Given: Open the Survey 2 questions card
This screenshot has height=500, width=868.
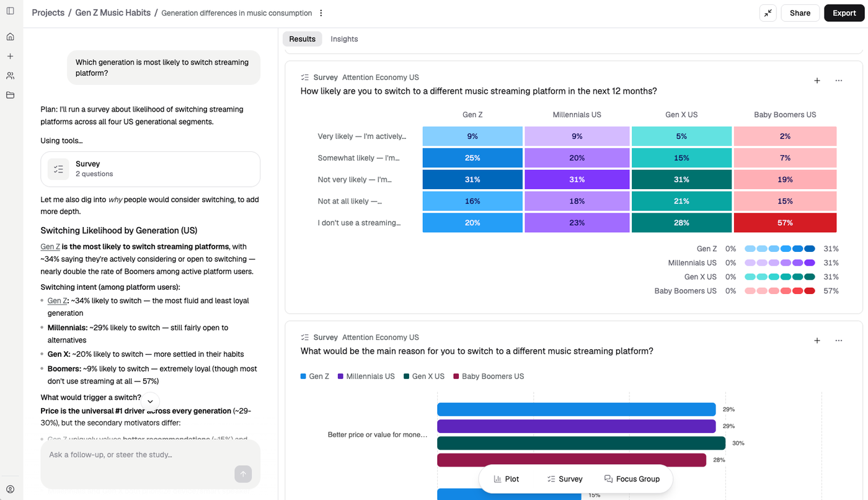Looking at the screenshot, I should click(x=150, y=169).
